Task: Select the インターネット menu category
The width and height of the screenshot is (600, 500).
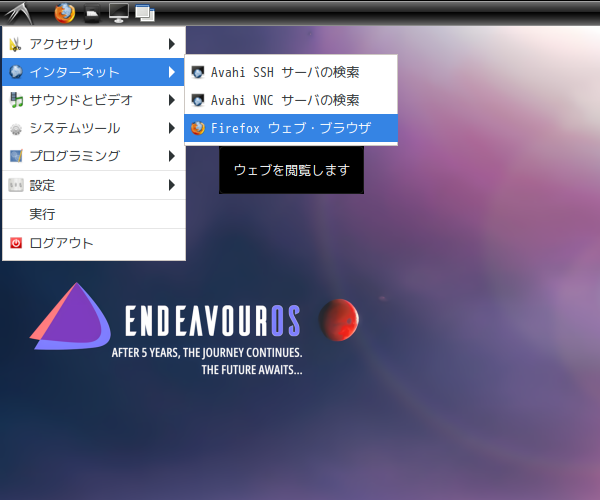Action: coord(94,72)
